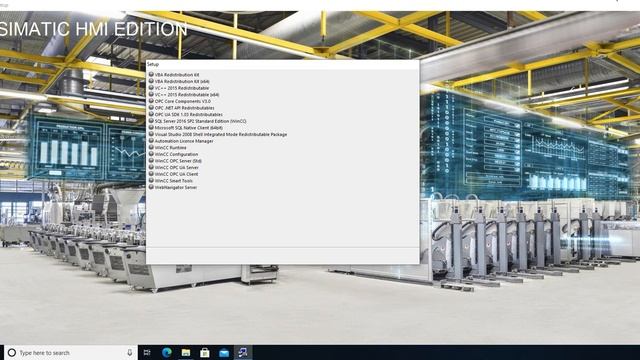Viewport: 640px width, 360px height.
Task: Select 'WinCC Smart Tools' row
Action: [x=171, y=180]
